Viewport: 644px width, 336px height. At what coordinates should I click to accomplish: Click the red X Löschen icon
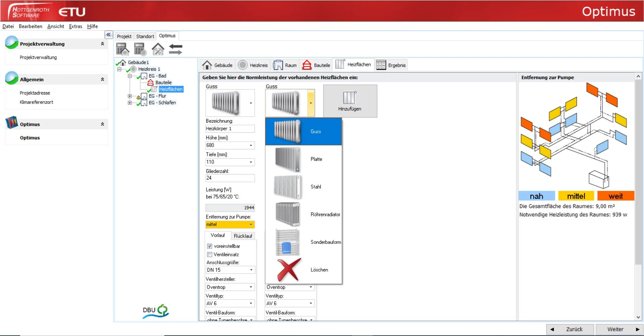pyautogui.click(x=288, y=270)
